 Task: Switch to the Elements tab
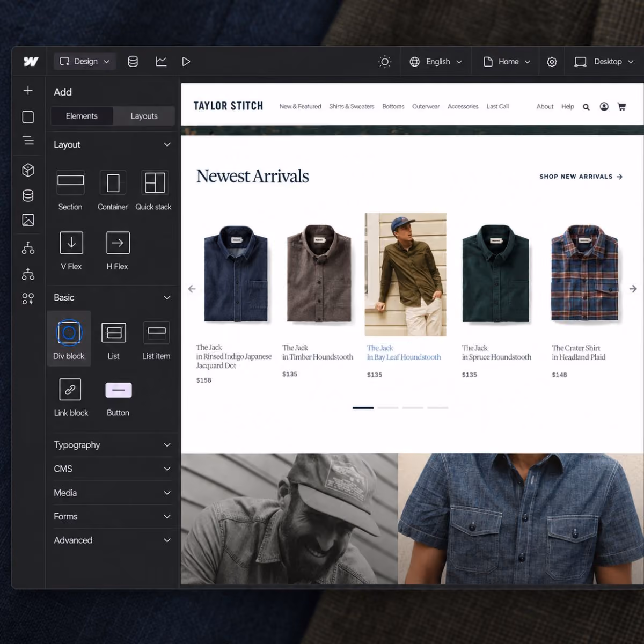pyautogui.click(x=82, y=116)
